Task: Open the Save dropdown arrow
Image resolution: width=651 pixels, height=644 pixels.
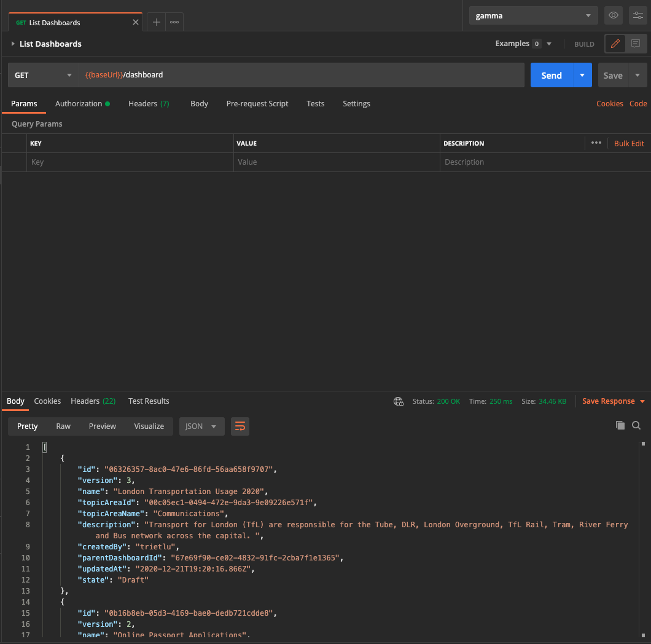Action: point(637,75)
